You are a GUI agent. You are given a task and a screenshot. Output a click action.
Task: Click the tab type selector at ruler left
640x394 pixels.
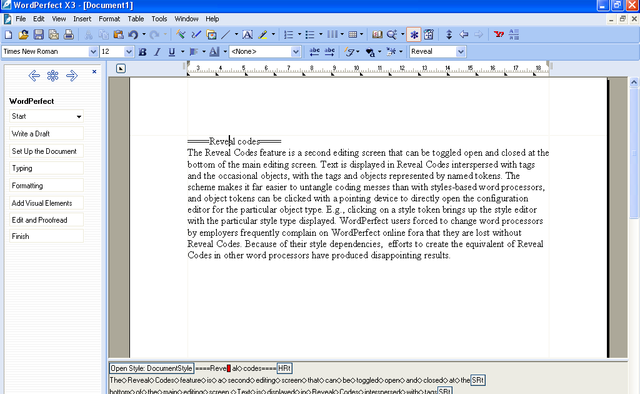121,68
